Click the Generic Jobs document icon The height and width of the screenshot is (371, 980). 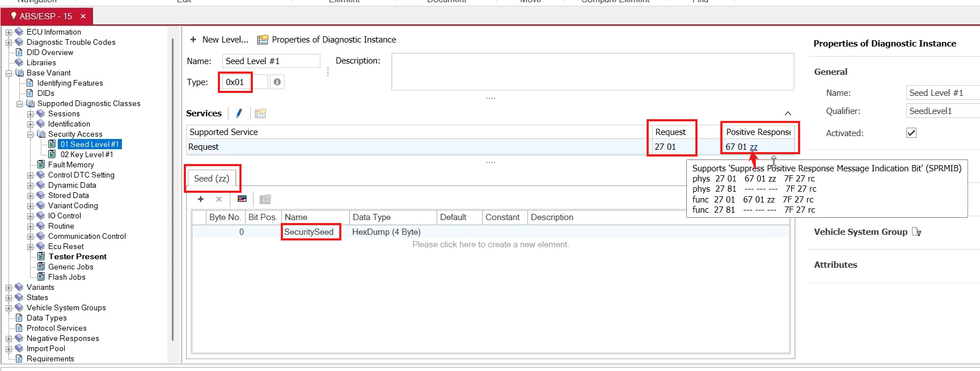click(41, 267)
